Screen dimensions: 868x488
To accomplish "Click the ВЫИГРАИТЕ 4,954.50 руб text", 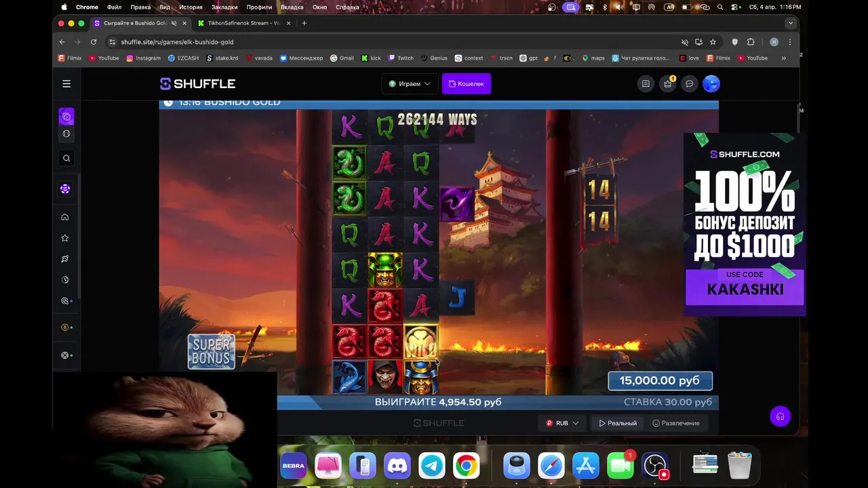I will click(x=438, y=402).
